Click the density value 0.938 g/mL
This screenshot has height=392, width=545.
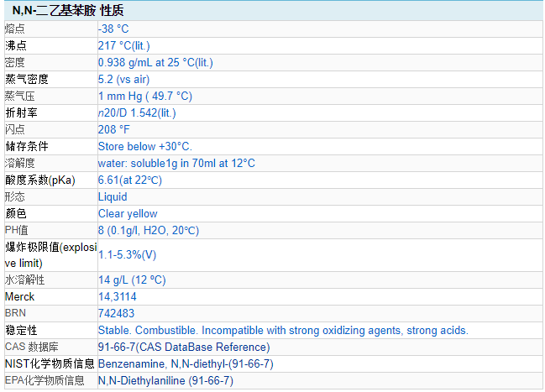[x=155, y=62]
